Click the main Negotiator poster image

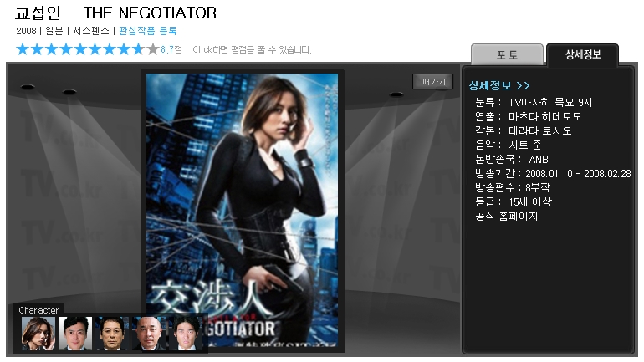click(243, 210)
